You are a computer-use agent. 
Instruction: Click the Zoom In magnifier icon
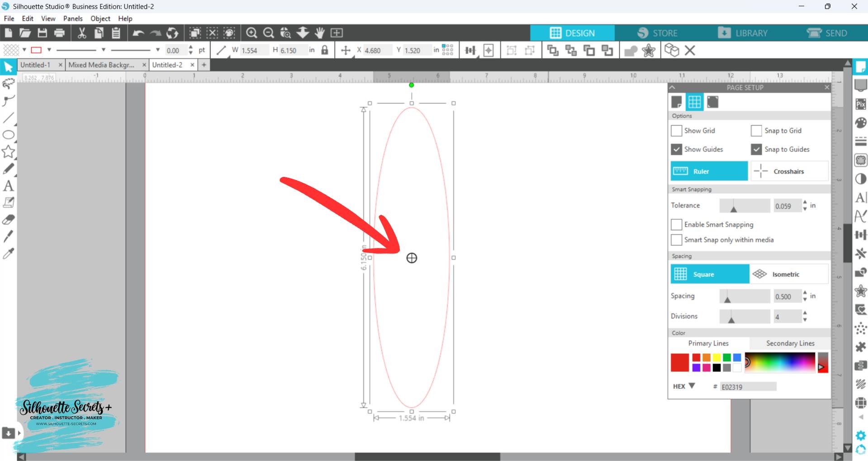coord(251,33)
